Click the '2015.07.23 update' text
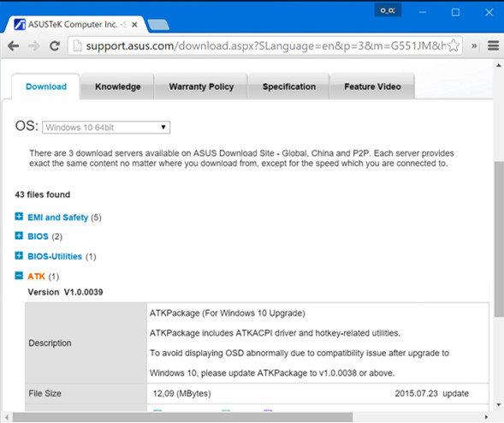The image size is (504, 423). pos(431,393)
